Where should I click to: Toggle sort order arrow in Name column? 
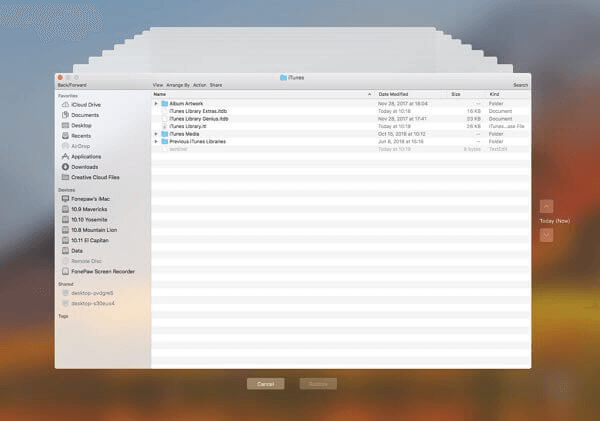tap(369, 94)
